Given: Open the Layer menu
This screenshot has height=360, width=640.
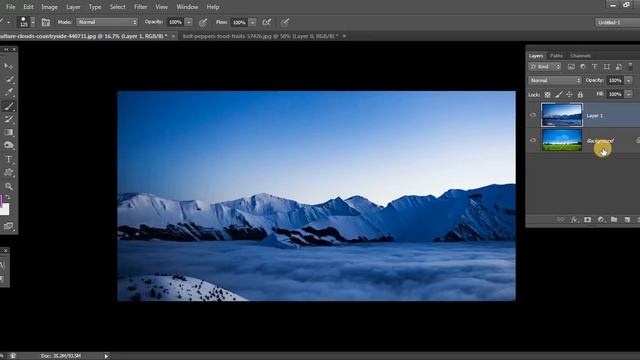Looking at the screenshot, I should (x=73, y=7).
